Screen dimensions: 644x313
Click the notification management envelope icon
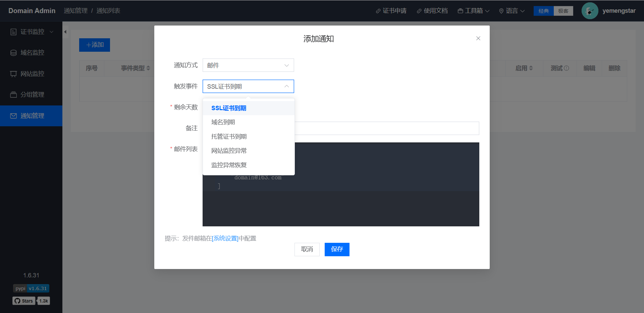(x=13, y=116)
